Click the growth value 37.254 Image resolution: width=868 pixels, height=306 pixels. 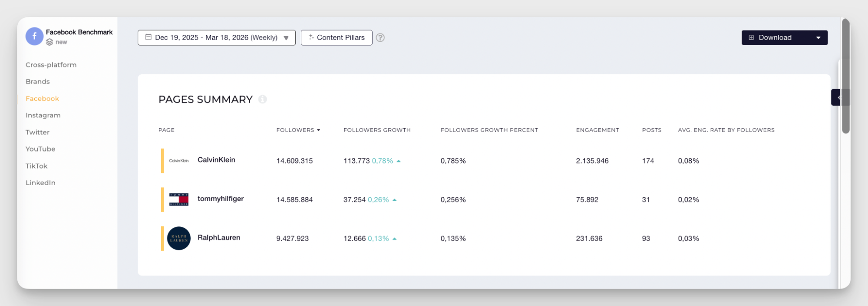[x=354, y=200]
